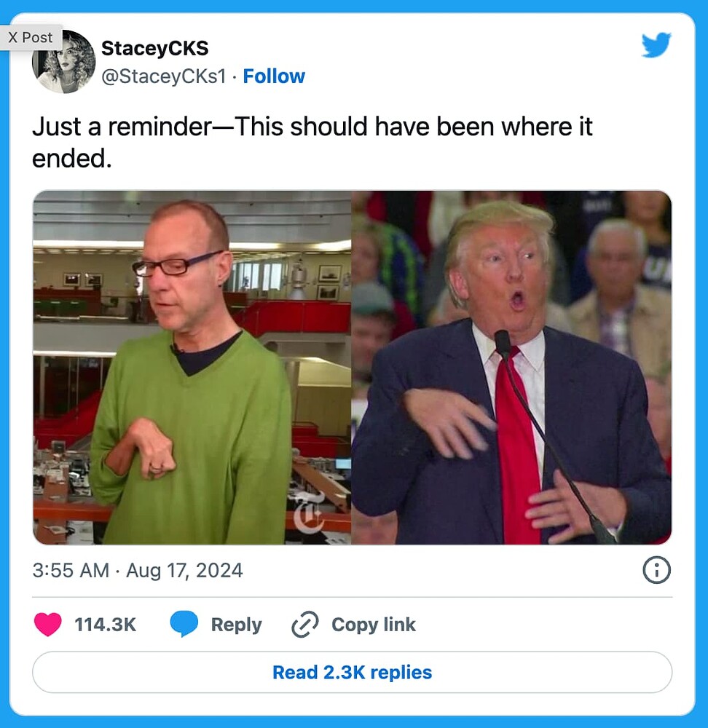The image size is (708, 728).
Task: Open the left photo of man in green sweater
Action: coord(192,367)
